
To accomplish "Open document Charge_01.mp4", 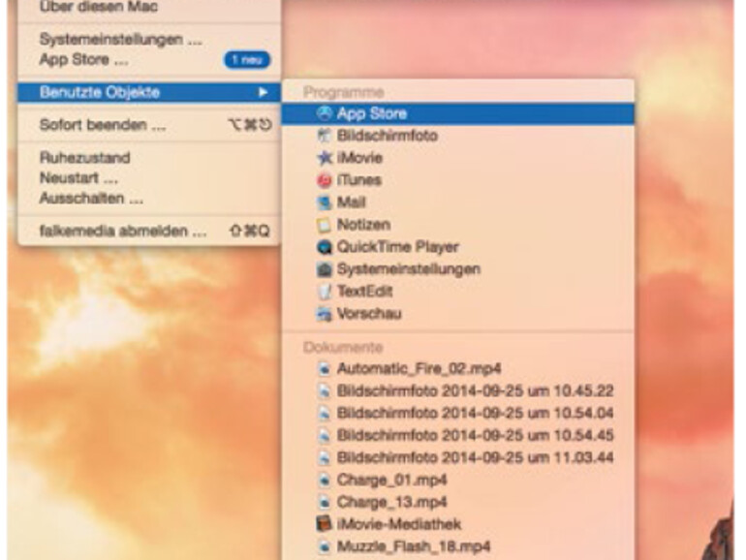I will 457,480.
